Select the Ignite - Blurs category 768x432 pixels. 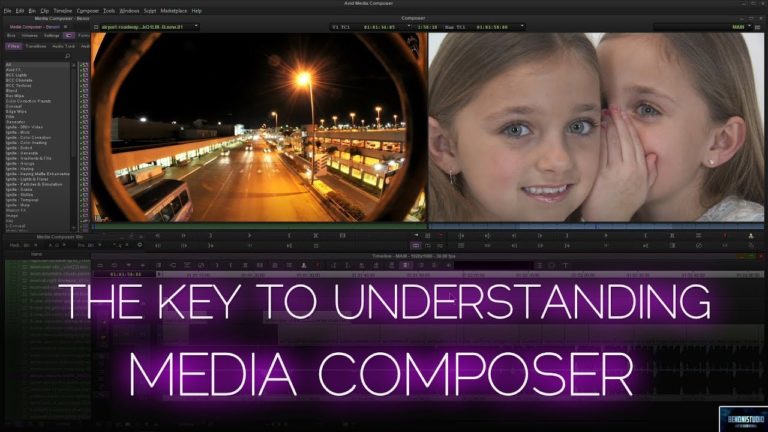click(x=37, y=132)
